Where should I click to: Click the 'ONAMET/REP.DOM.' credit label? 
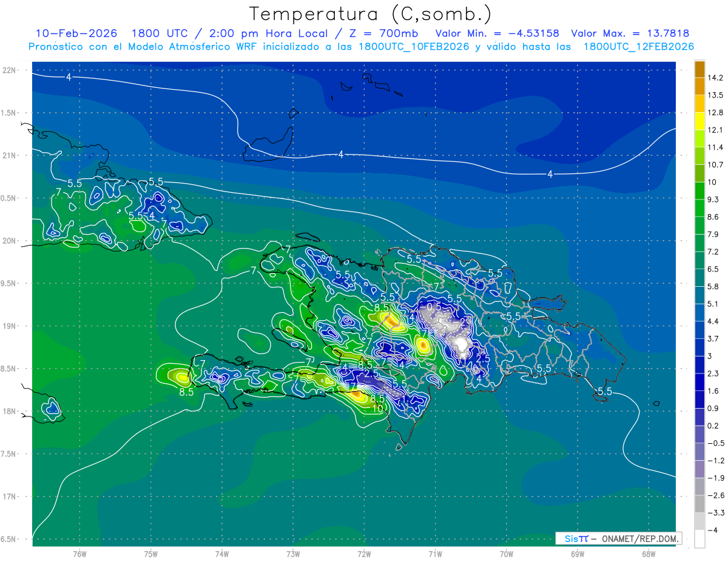point(641,538)
